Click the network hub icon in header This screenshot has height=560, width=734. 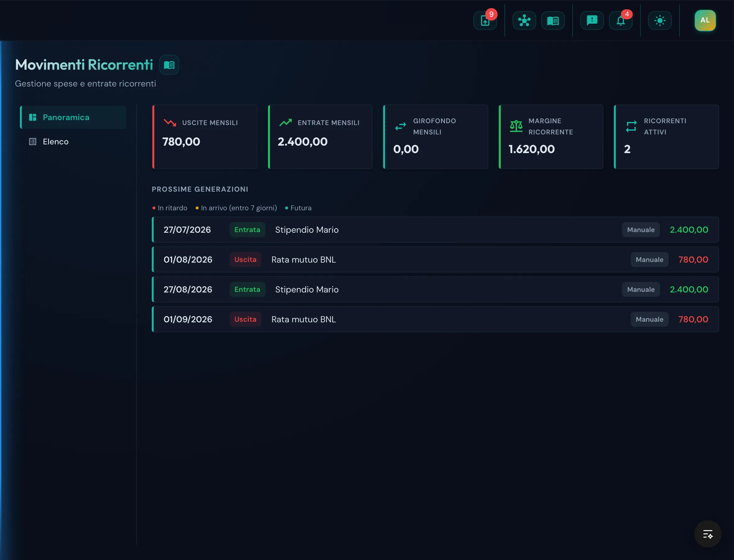(524, 21)
